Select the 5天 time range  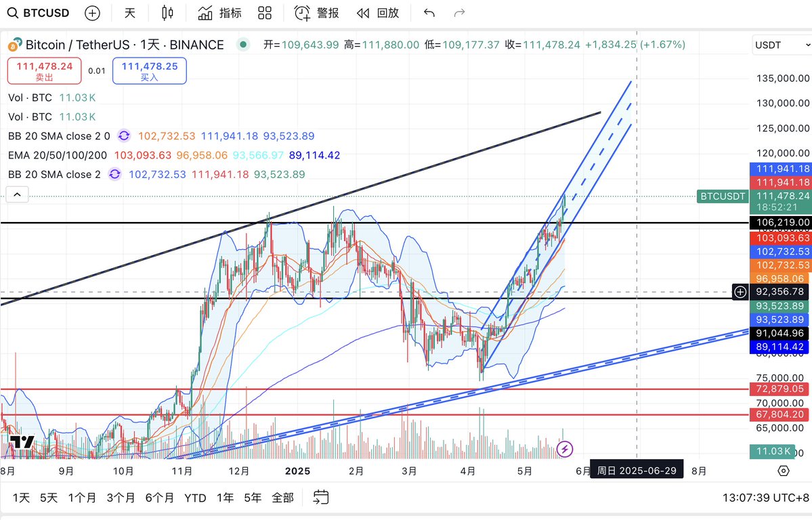click(49, 498)
